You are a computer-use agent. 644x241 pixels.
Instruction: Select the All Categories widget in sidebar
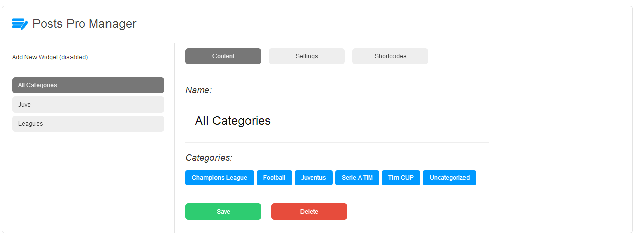tap(88, 85)
